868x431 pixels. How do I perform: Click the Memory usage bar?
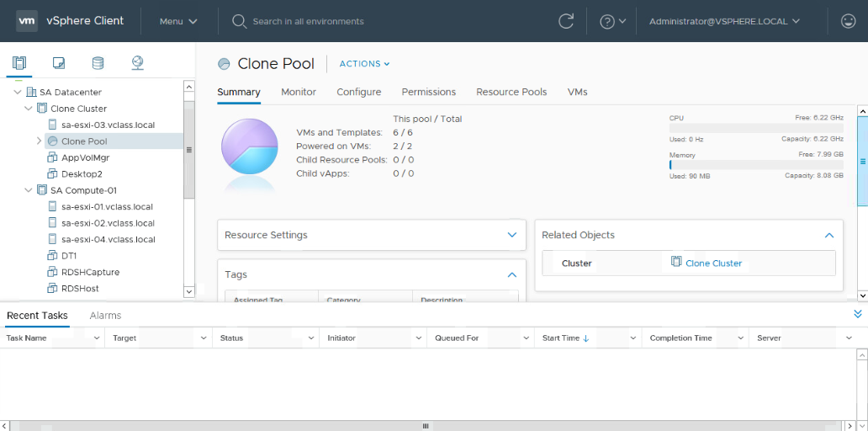click(756, 164)
